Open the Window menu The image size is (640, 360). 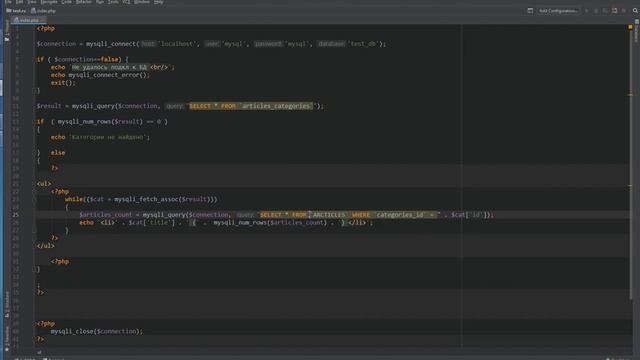point(142,2)
